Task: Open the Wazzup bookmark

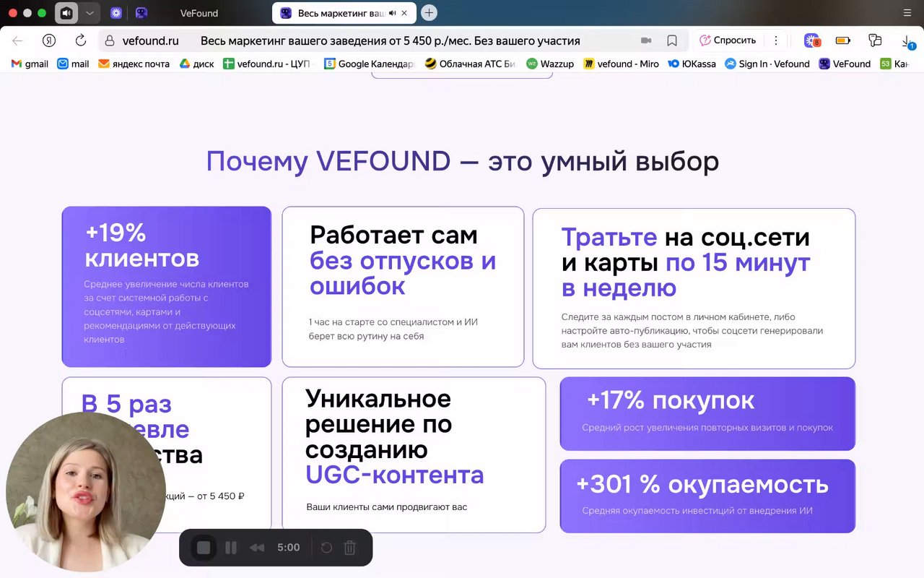Action: coord(550,64)
